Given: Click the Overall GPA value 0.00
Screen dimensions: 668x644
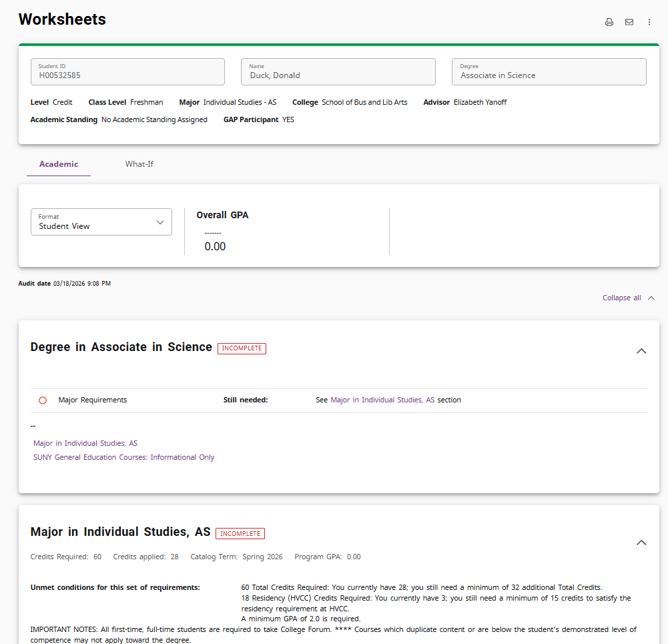Looking at the screenshot, I should click(215, 247).
